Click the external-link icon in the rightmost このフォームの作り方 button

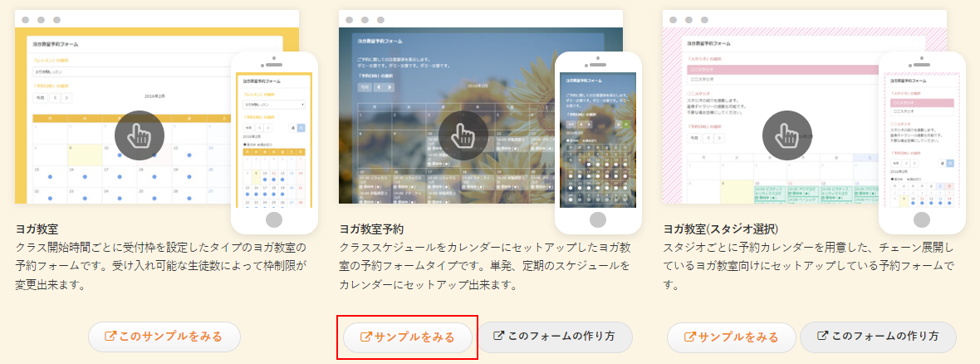[822, 336]
